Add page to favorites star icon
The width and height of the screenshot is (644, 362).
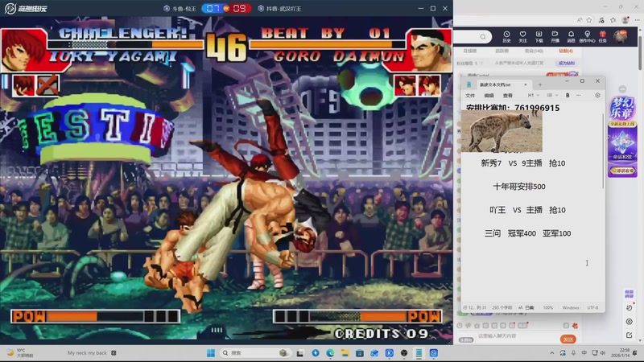pos(589,19)
